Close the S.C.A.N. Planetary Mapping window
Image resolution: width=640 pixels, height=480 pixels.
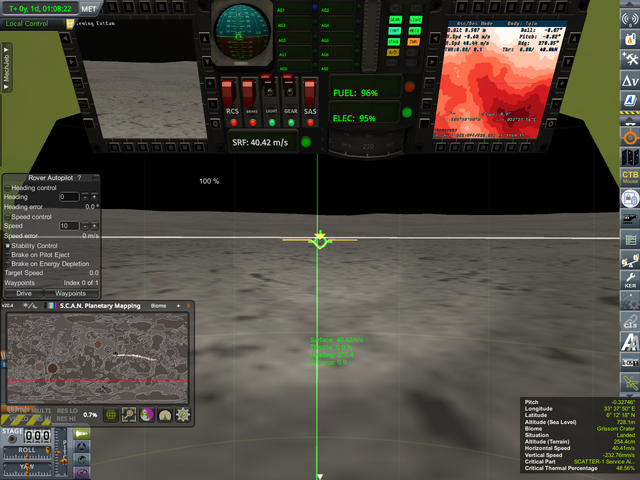coord(188,306)
